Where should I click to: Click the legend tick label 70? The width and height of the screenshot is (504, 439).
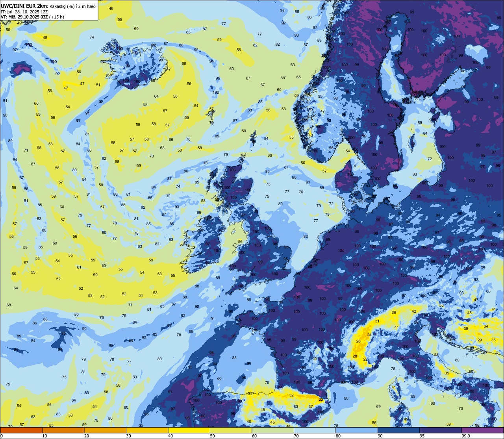[x=296, y=436]
